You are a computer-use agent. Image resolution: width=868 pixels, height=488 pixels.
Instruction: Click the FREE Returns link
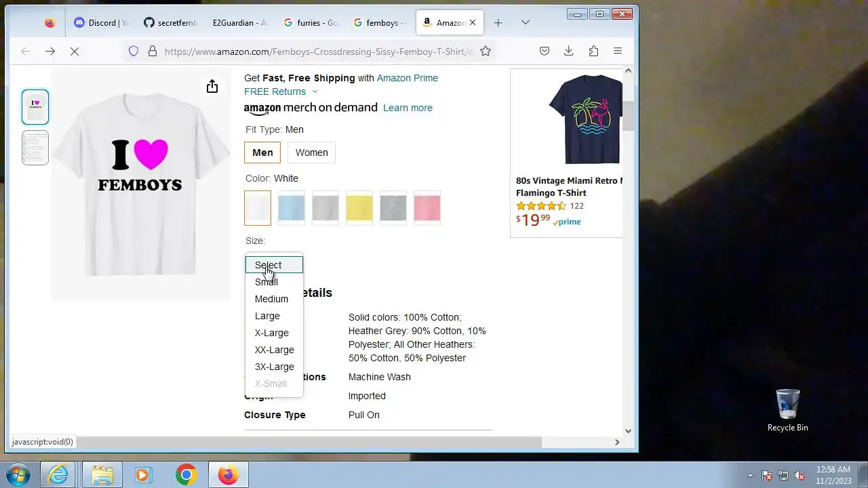275,91
